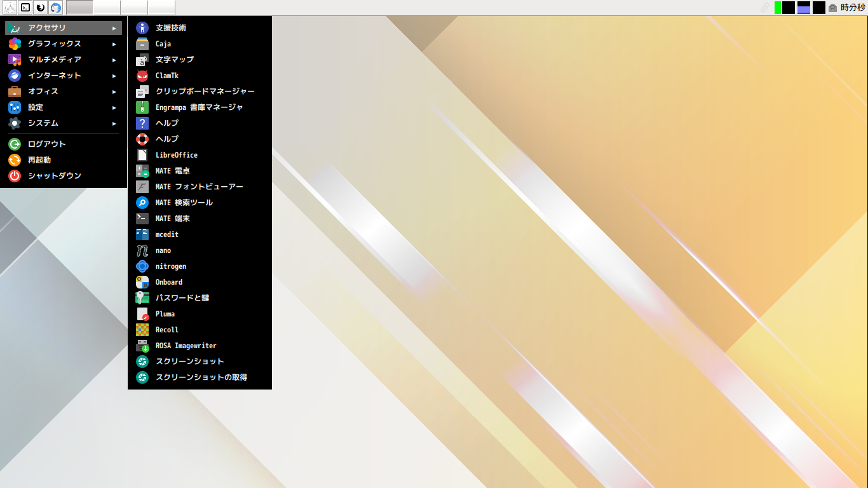
Task: Open 設定 menu category
Action: (x=64, y=107)
